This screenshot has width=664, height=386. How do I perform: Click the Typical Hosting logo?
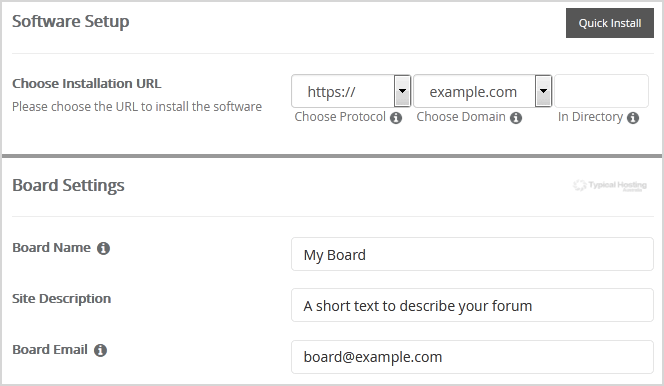coord(610,185)
